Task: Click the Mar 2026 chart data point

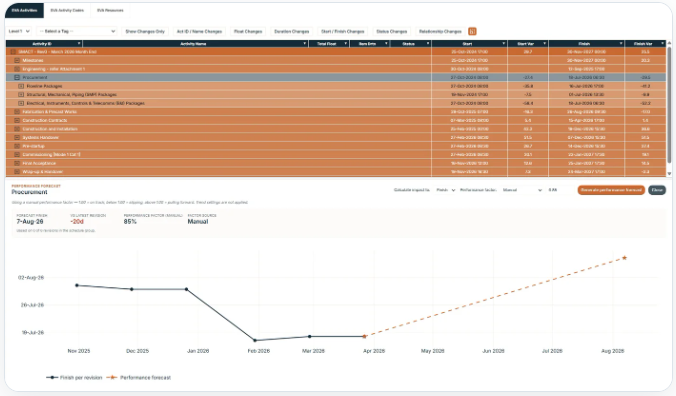Action: [310, 337]
